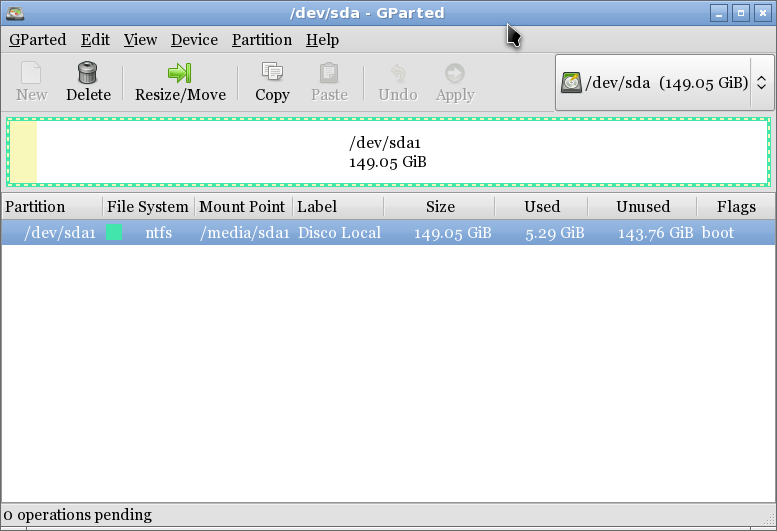Click the 149.05 GiB size cell in the table

(x=452, y=233)
